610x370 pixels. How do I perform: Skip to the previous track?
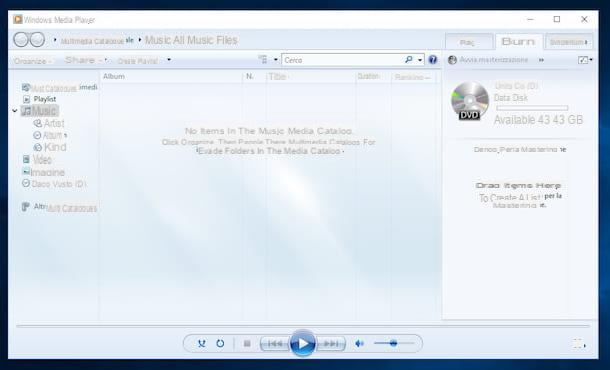pos(275,344)
